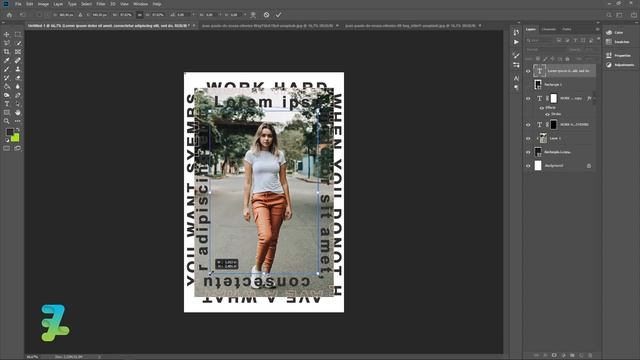Open the History panel icon

pyautogui.click(x=516, y=32)
